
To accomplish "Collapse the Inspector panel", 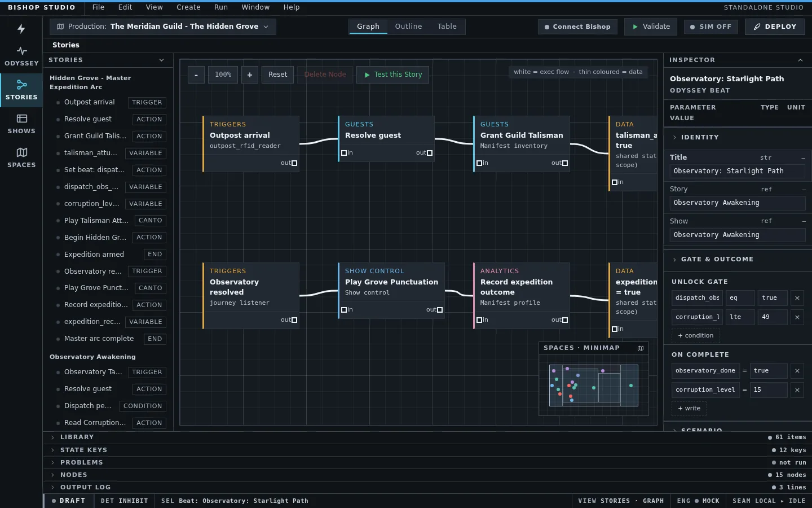I will pos(800,60).
